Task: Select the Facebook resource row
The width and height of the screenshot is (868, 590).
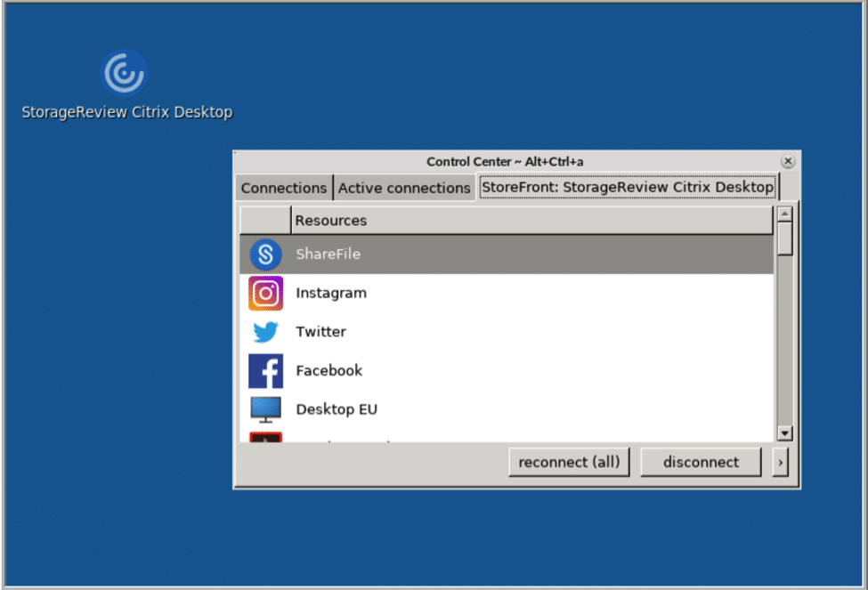Action: [507, 371]
